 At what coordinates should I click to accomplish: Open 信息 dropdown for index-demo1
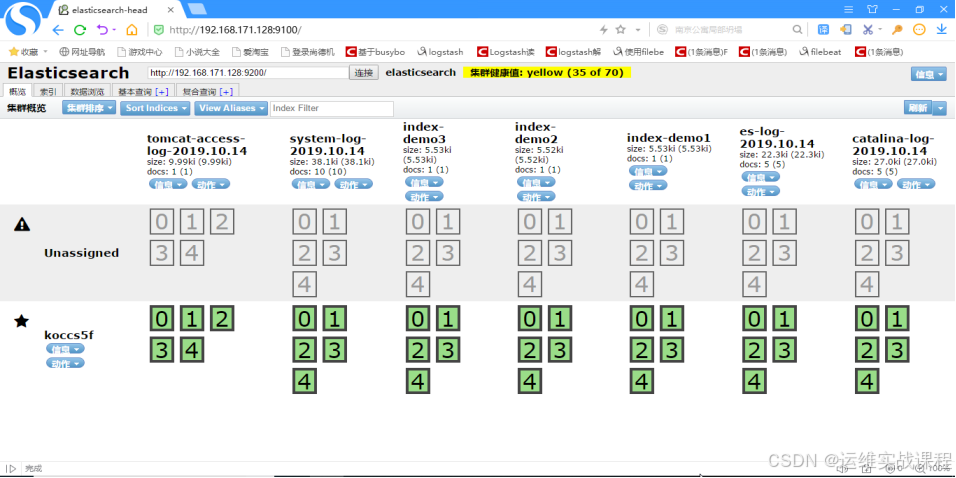(x=648, y=171)
